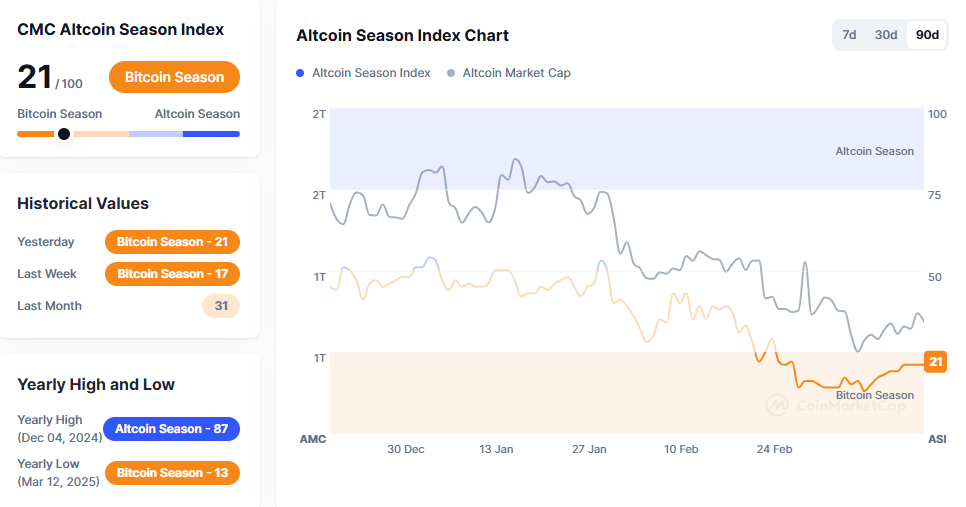Click the 24 Feb date axis label
The width and height of the screenshot is (966, 507).
click(774, 449)
